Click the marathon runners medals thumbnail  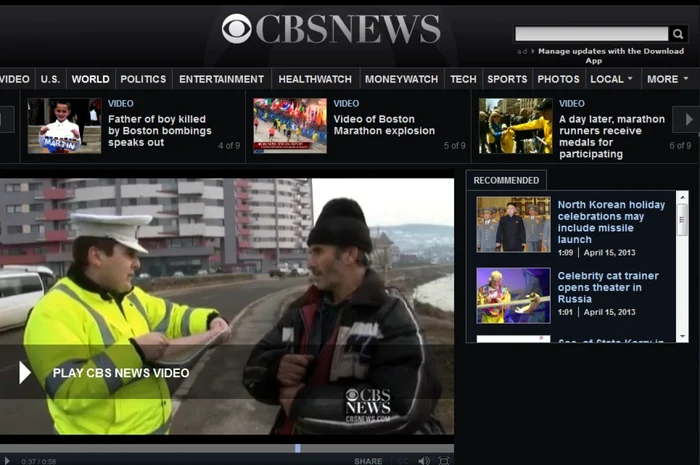click(516, 126)
